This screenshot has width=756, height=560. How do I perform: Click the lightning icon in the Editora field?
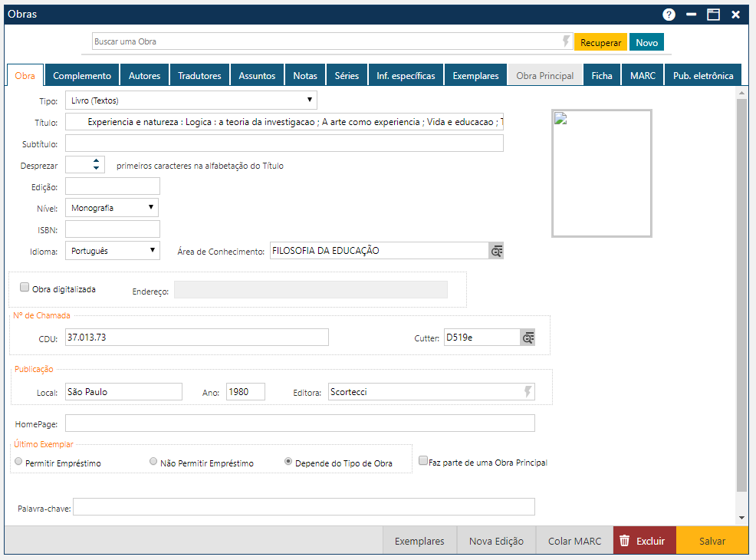(x=527, y=391)
